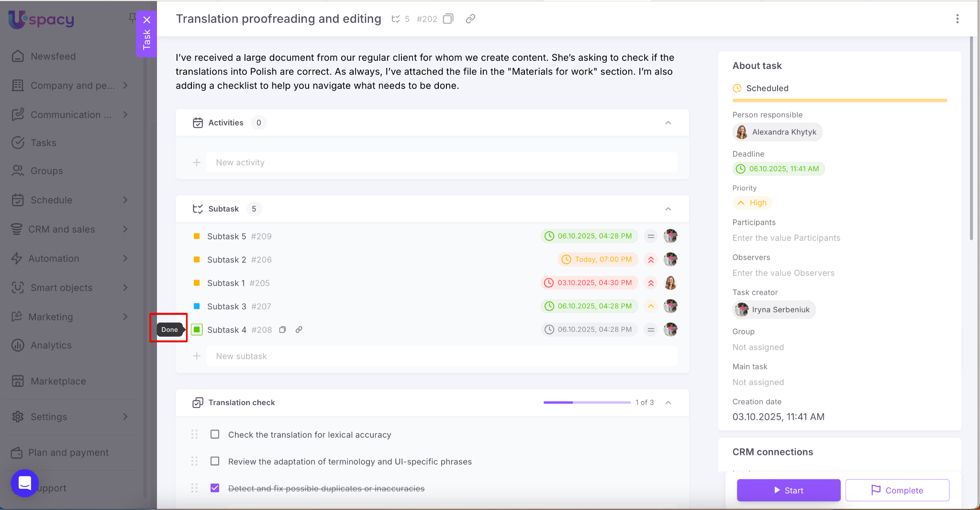
Task: Click the Complete button
Action: click(x=897, y=490)
